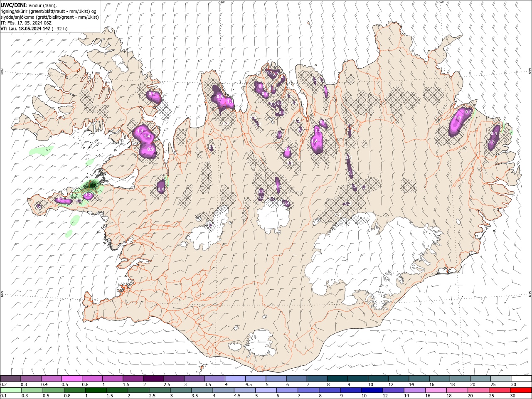532x399 pixels.
Task: Select the white 30 swatch ending the snow scale
Action: [521, 378]
